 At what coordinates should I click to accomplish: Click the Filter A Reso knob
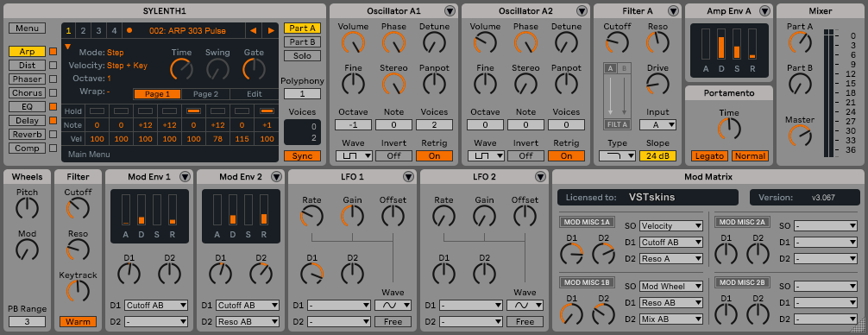coord(657,42)
